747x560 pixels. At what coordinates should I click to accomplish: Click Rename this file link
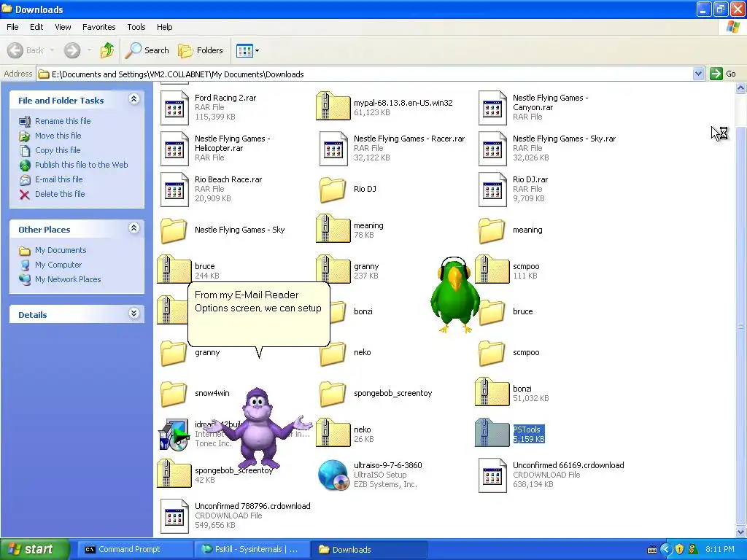pyautogui.click(x=63, y=121)
